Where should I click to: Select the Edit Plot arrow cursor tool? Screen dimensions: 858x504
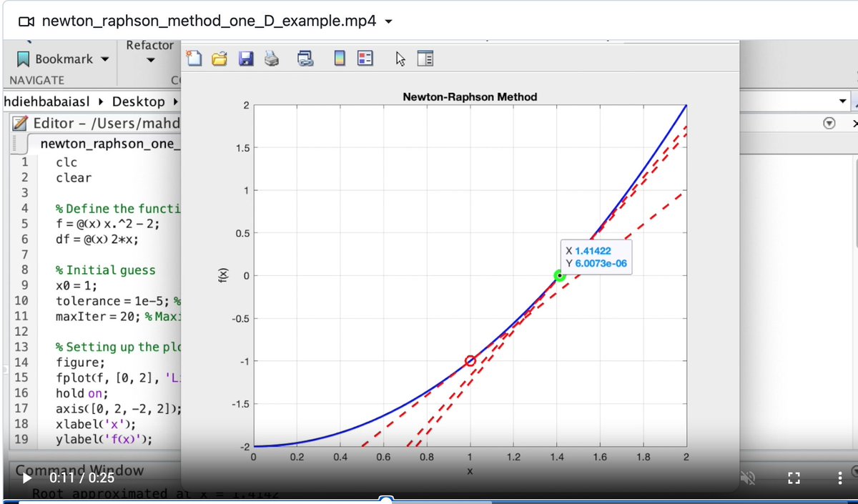coord(401,59)
